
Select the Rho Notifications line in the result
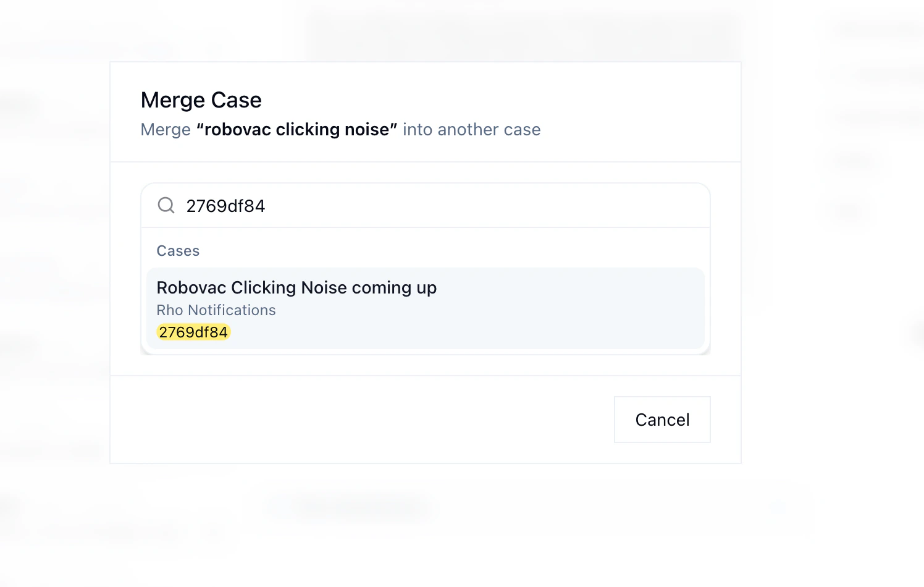coord(216,310)
